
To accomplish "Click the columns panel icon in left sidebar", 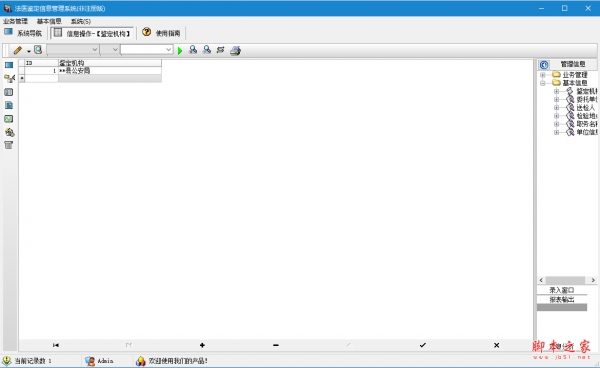I will (8, 92).
